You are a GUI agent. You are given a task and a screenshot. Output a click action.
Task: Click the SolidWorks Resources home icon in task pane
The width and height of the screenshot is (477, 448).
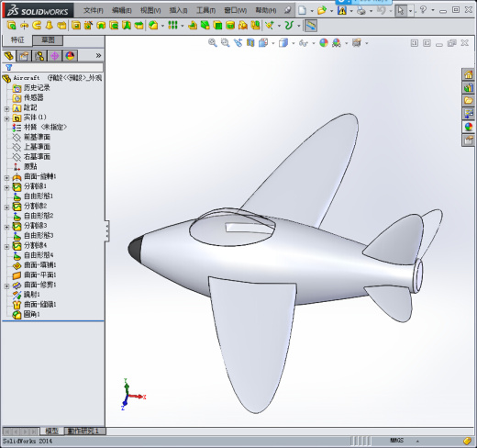pyautogui.click(x=468, y=74)
